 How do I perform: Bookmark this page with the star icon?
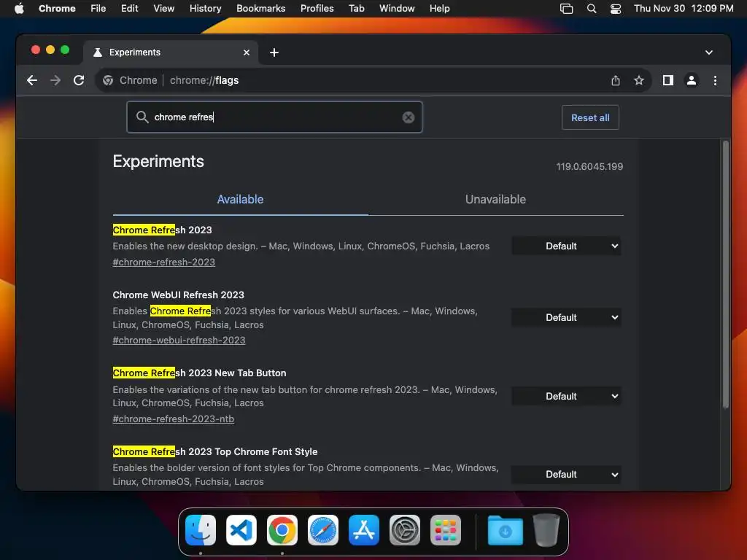click(x=639, y=80)
